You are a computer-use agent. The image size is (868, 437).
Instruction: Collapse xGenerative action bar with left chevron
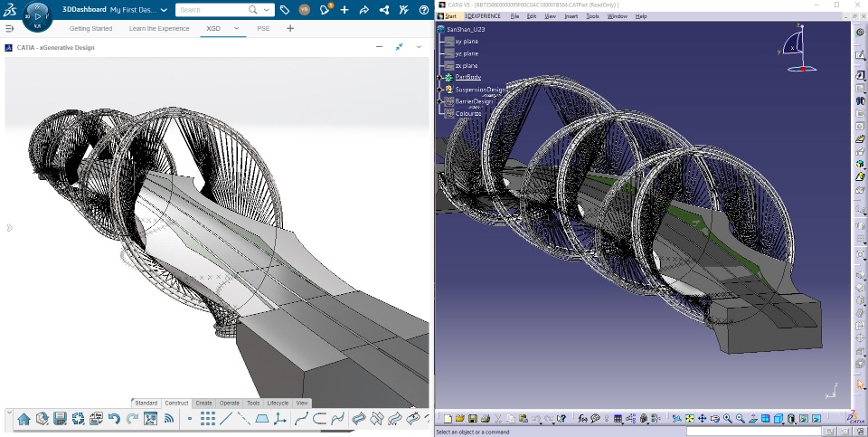pos(9,412)
